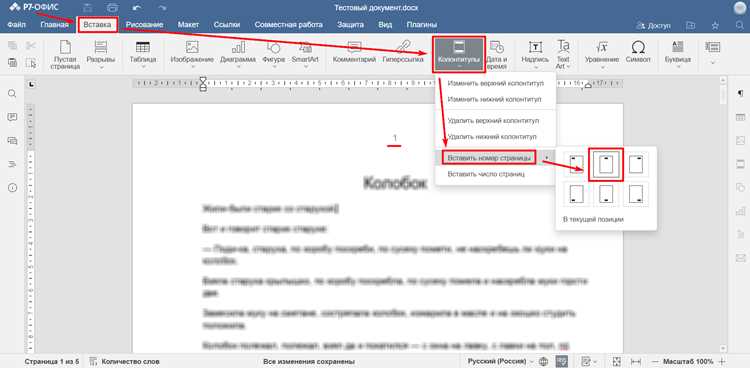750x368 pixels.
Task: Open the Буквица drop cap dropdown
Action: pos(678,55)
